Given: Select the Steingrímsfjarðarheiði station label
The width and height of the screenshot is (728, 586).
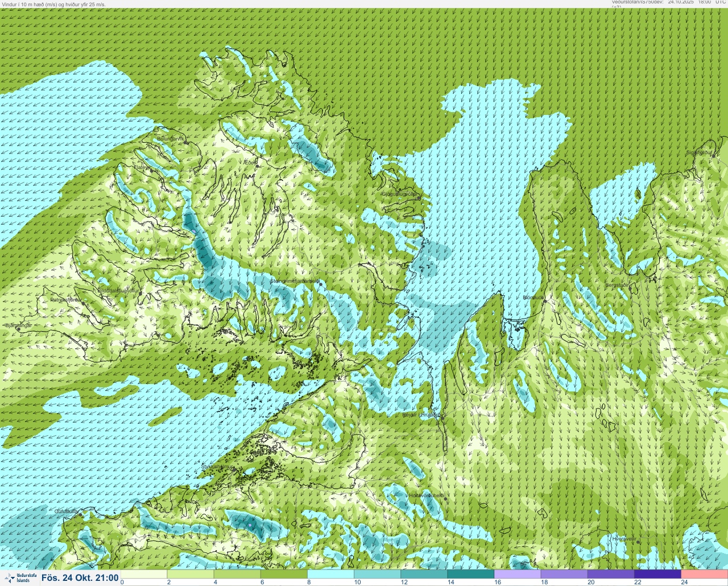Looking at the screenshot, I should pos(294,280).
